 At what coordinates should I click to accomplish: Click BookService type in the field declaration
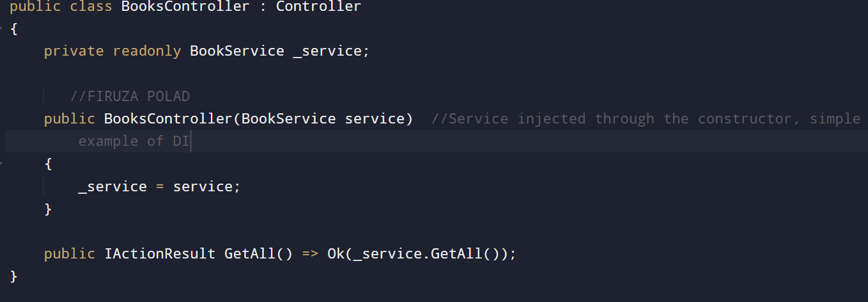tap(237, 51)
